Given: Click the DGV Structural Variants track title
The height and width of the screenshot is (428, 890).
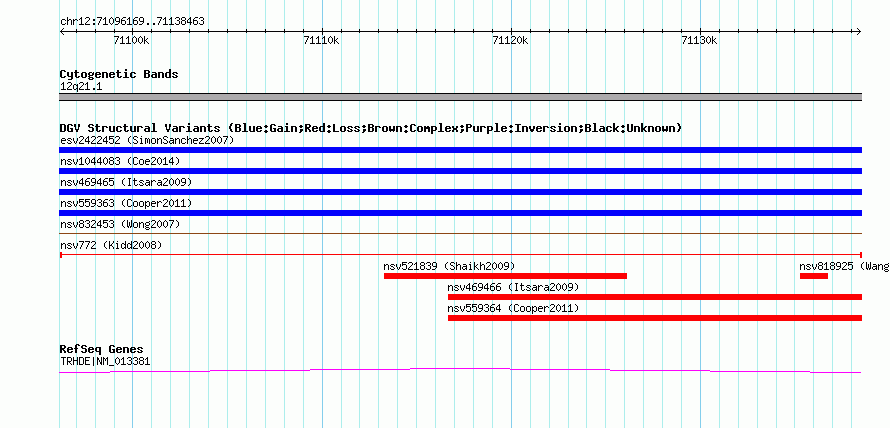Looking at the screenshot, I should (371, 128).
